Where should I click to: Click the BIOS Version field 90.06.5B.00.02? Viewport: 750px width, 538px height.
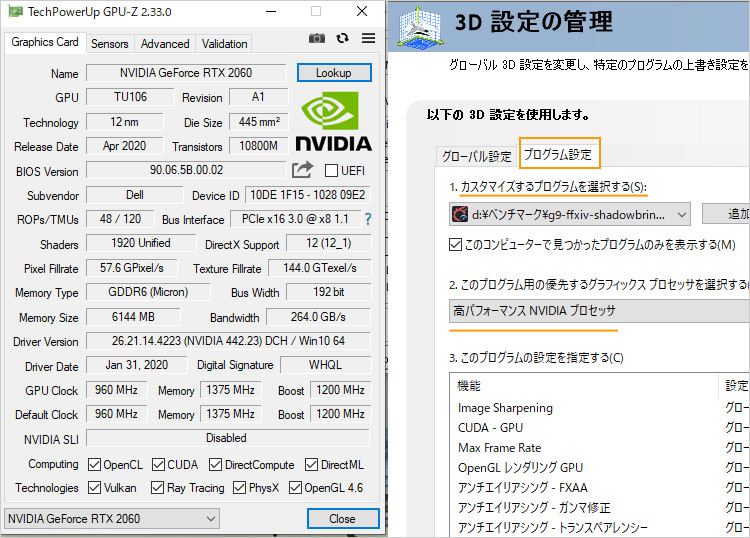click(186, 170)
